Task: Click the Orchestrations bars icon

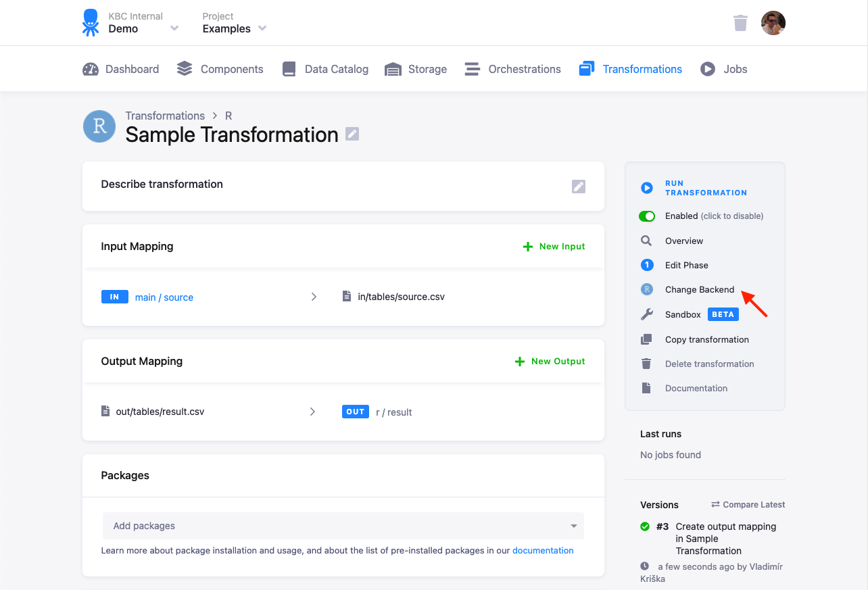Action: click(x=473, y=69)
